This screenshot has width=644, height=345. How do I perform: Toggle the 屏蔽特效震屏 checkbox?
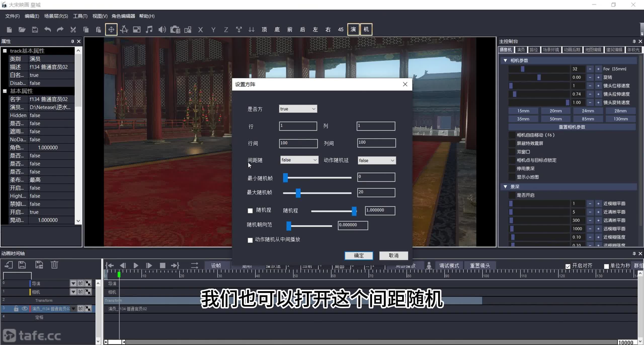(x=512, y=144)
